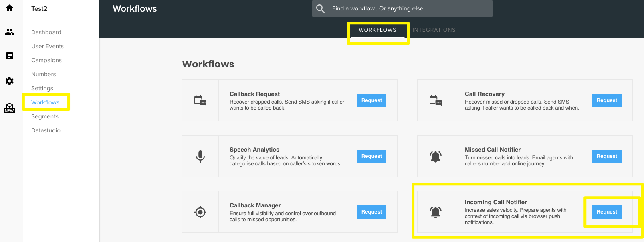644x242 pixels.
Task: Request the Incoming Call Notifier workflow
Action: point(607,212)
